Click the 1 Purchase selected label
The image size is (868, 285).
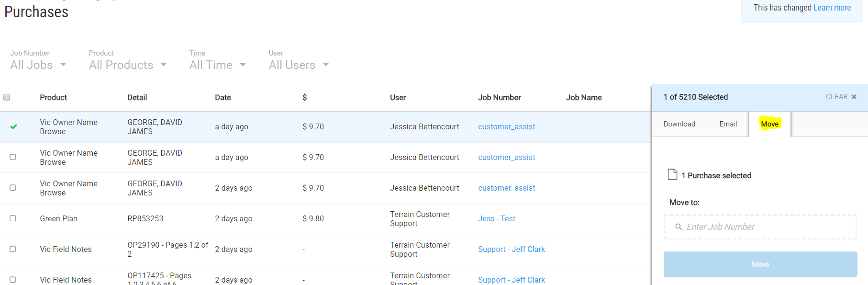pyautogui.click(x=716, y=176)
